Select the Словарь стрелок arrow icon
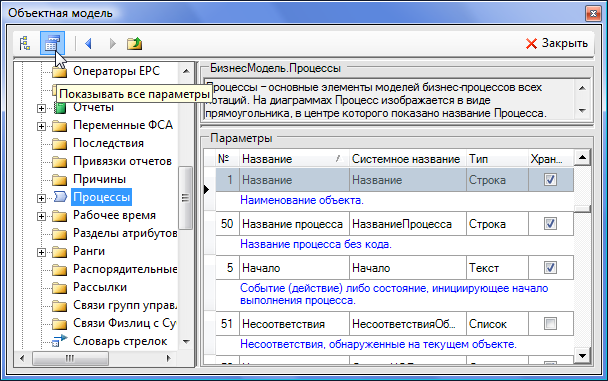The width and height of the screenshot is (608, 381). (x=59, y=341)
